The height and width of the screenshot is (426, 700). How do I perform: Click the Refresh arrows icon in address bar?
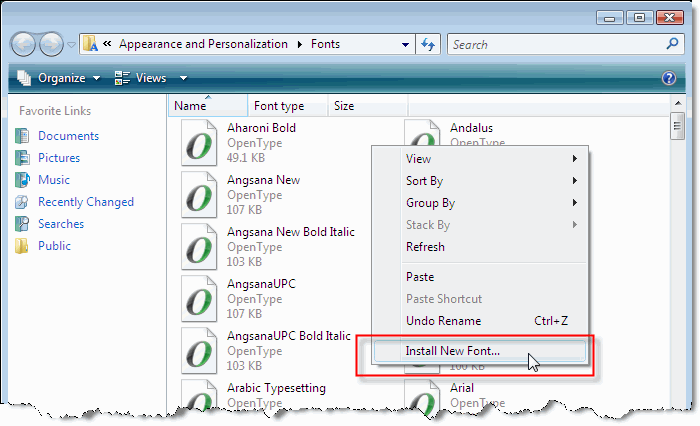coord(429,45)
